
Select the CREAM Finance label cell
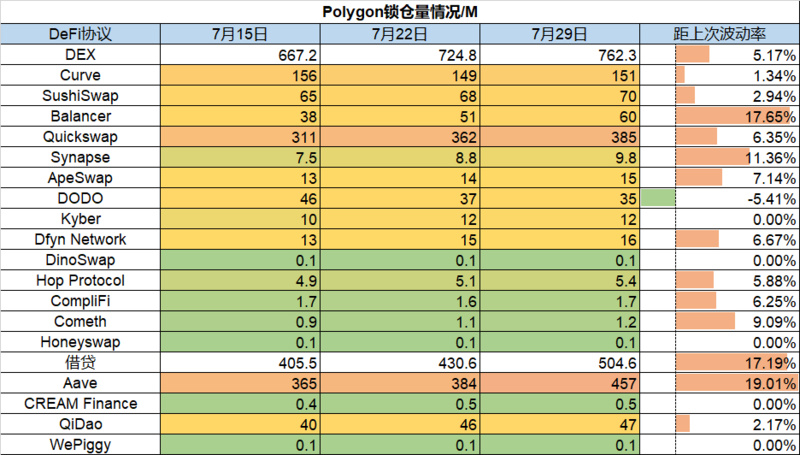click(x=81, y=403)
